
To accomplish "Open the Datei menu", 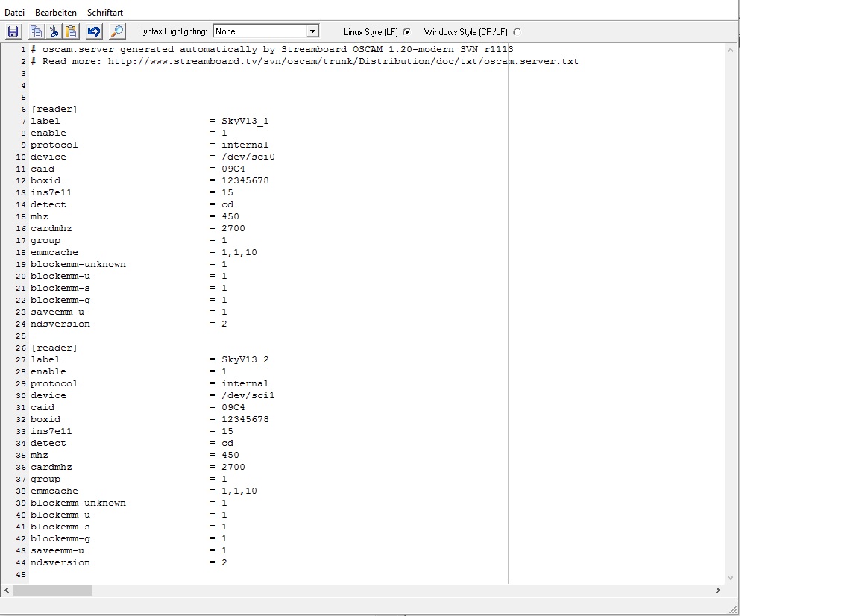I will [15, 13].
